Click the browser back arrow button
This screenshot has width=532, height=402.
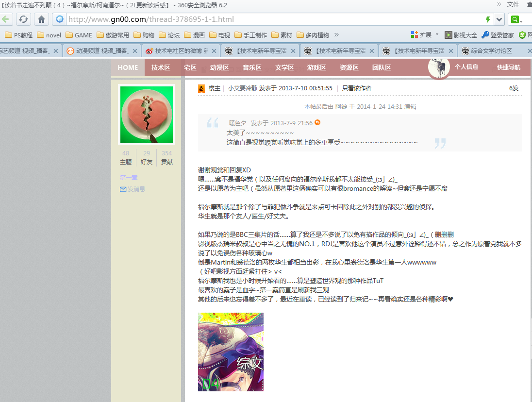(5, 19)
